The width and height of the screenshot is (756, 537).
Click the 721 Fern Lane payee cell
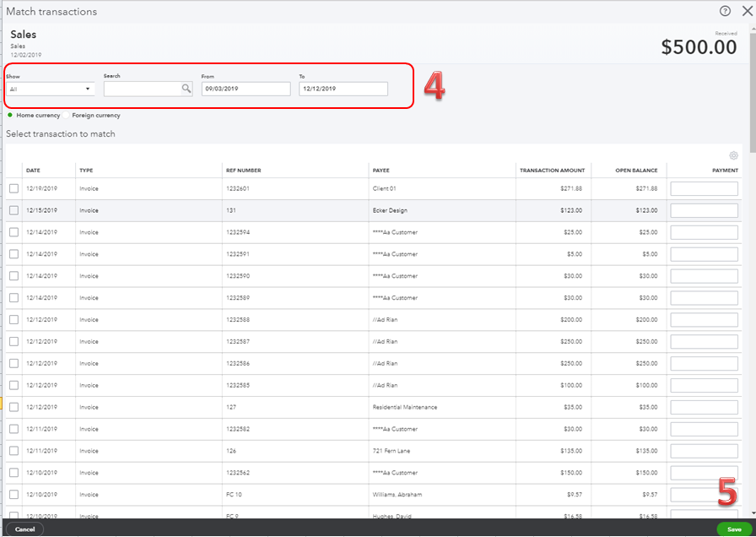[x=391, y=451]
